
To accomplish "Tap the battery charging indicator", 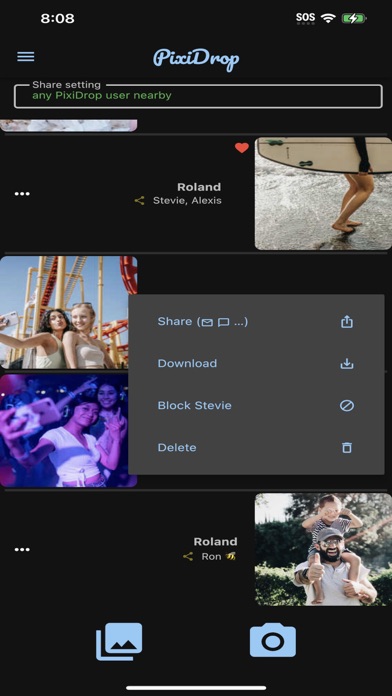I will [x=354, y=18].
